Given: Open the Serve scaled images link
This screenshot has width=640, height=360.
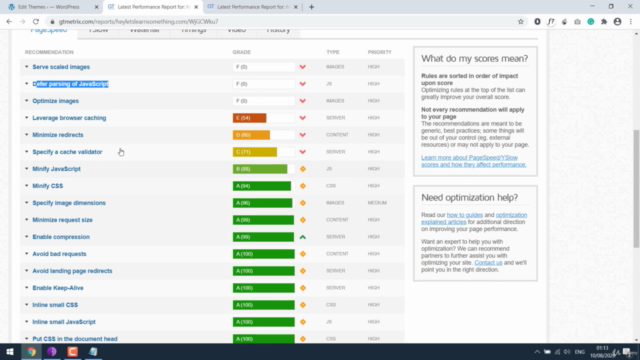Looking at the screenshot, I should click(x=61, y=67).
